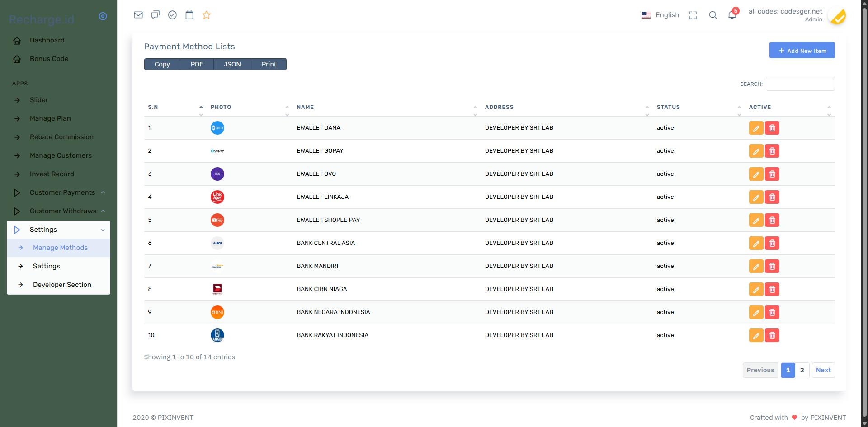Viewport: 868px width, 427px height.
Task: Delete EWALLET GOPAY row
Action: 772,151
